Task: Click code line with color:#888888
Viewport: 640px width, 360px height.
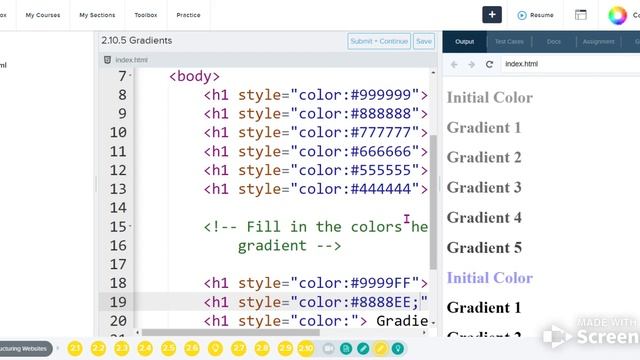Action: tap(316, 114)
